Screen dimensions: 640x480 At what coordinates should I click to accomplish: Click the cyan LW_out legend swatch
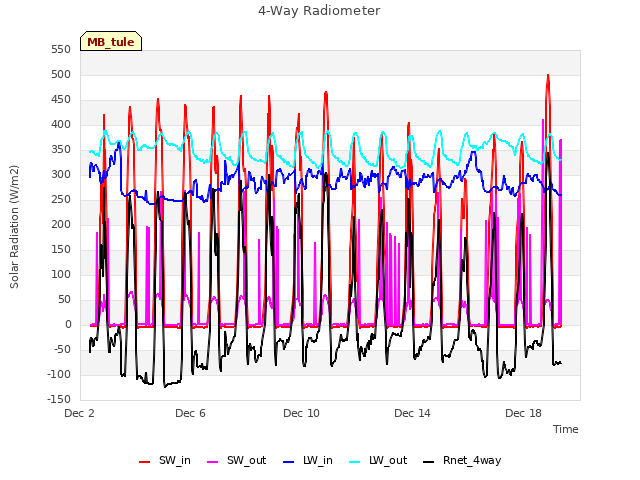[x=355, y=462]
